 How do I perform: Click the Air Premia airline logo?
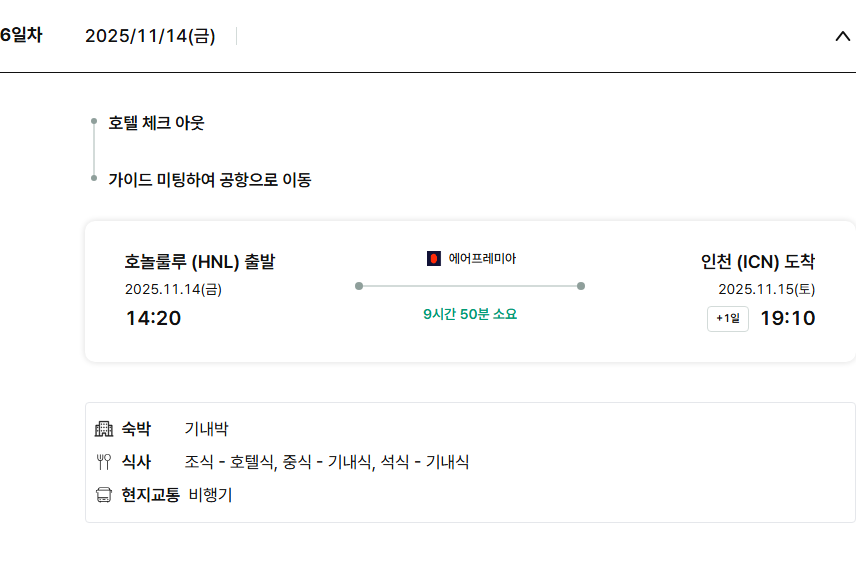pyautogui.click(x=434, y=259)
